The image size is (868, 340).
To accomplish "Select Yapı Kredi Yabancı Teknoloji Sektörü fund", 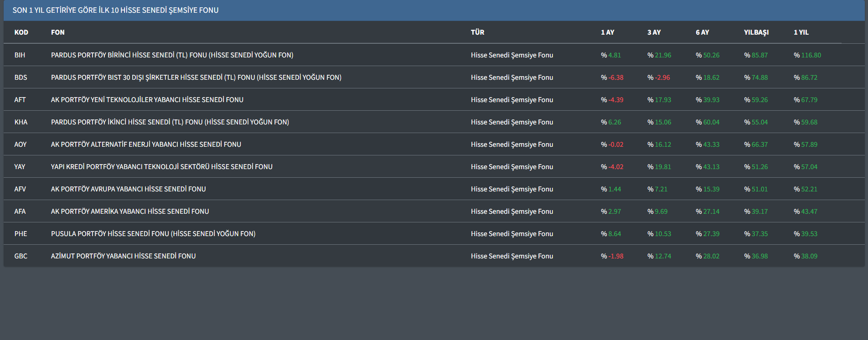I will [x=161, y=167].
